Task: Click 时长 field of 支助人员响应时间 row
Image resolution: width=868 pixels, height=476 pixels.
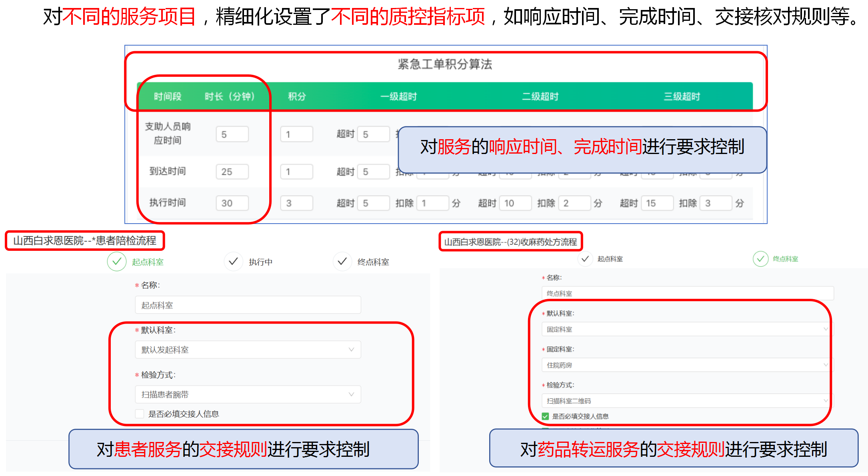Action: 232,134
